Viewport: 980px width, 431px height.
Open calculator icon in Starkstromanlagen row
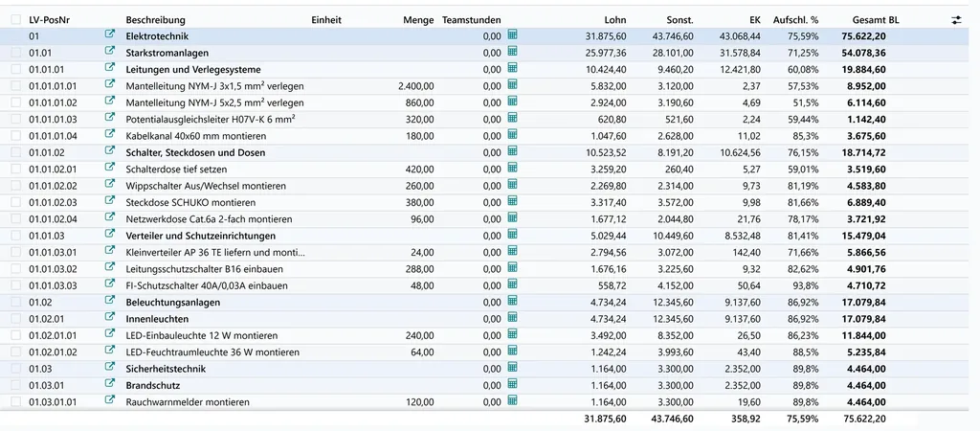[513, 52]
